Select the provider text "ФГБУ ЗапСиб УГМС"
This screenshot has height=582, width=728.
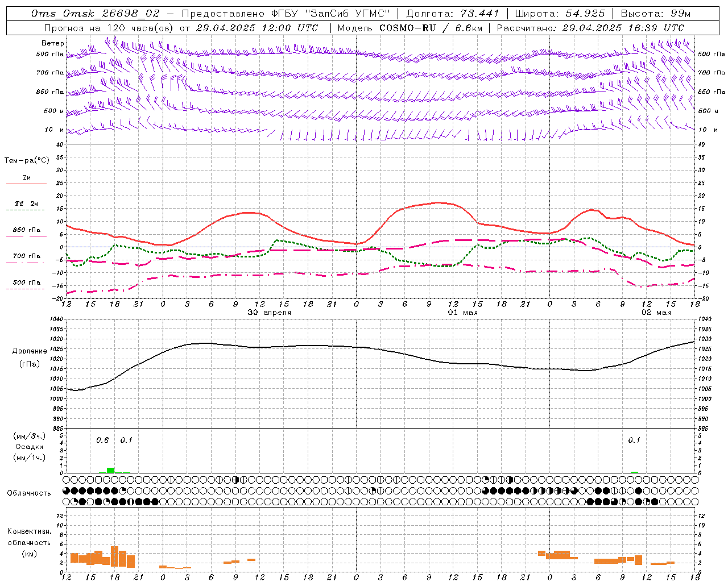pyautogui.click(x=330, y=14)
